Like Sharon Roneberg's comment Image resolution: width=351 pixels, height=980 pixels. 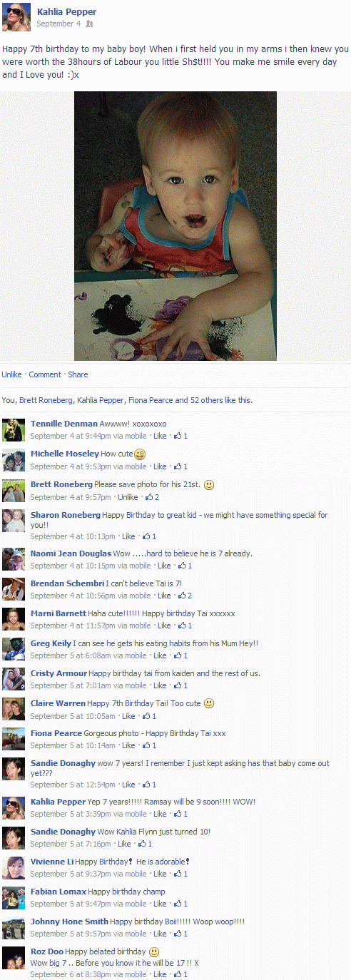(x=128, y=536)
